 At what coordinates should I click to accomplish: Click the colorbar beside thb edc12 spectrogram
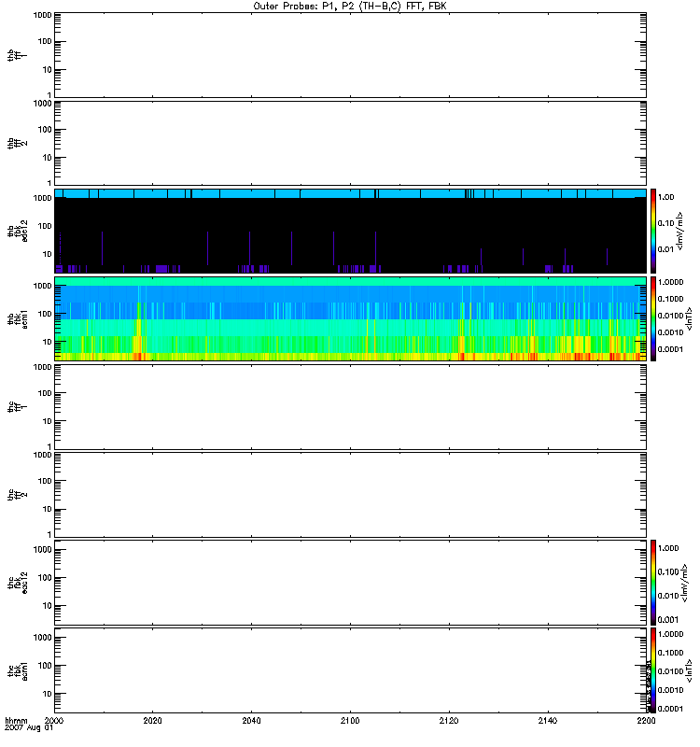click(x=653, y=231)
